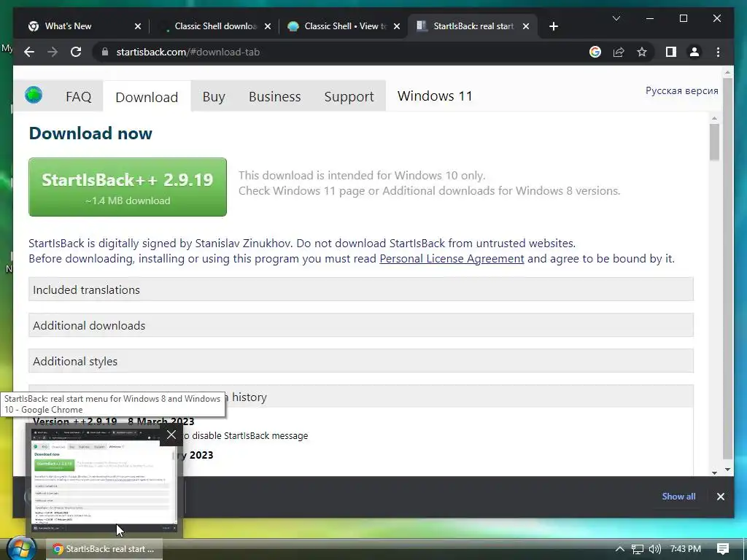Screen dimensions: 747x560
Task: Click the Chrome taskbar button
Action: (x=104, y=549)
